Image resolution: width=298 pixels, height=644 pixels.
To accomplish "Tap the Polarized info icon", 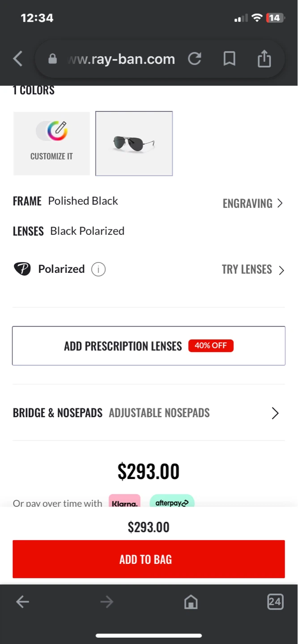I will tap(98, 269).
